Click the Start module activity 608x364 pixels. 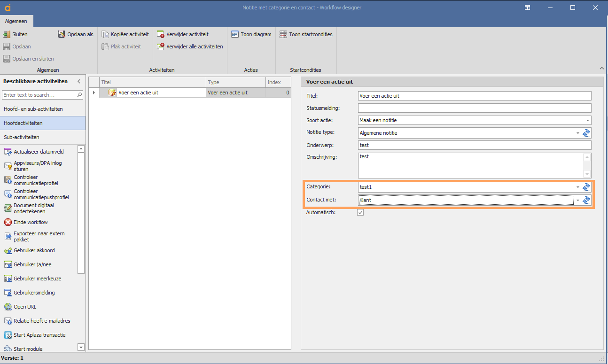[28, 349]
